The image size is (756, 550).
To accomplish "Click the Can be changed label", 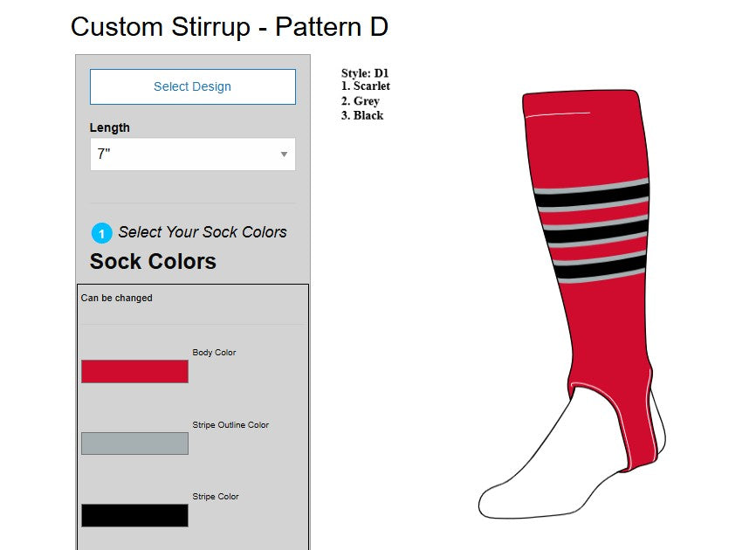I will pos(117,299).
